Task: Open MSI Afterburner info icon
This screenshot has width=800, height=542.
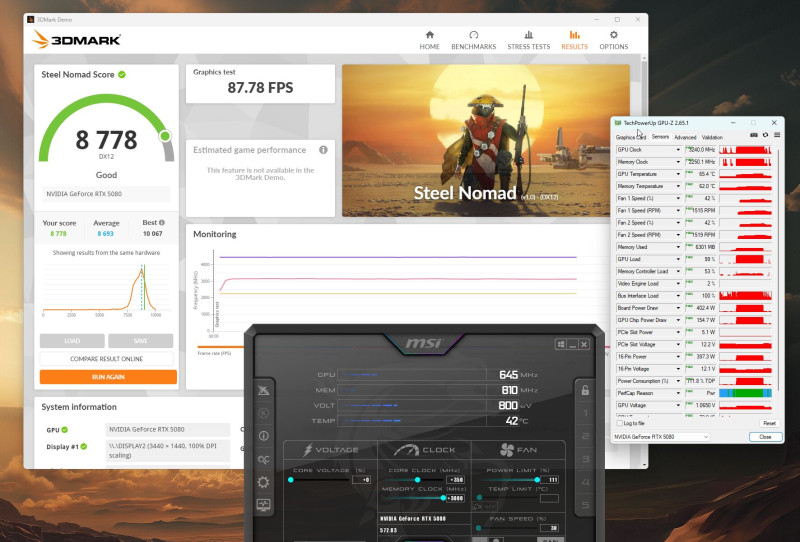Action: (263, 435)
